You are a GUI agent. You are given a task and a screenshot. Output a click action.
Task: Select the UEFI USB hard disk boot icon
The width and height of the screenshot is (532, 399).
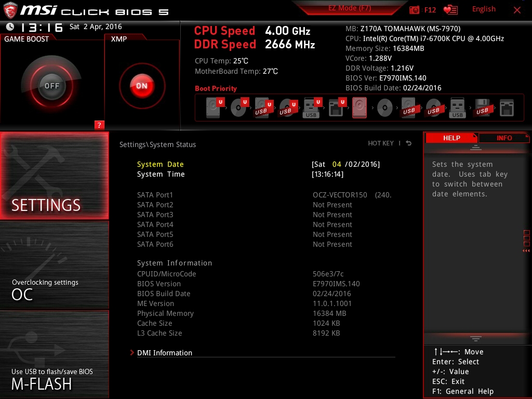pyautogui.click(x=263, y=108)
